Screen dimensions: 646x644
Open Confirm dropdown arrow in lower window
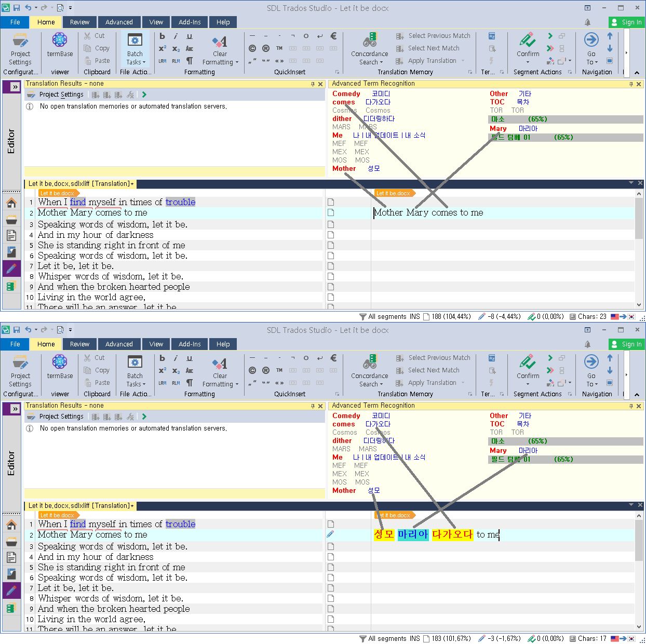(x=528, y=384)
